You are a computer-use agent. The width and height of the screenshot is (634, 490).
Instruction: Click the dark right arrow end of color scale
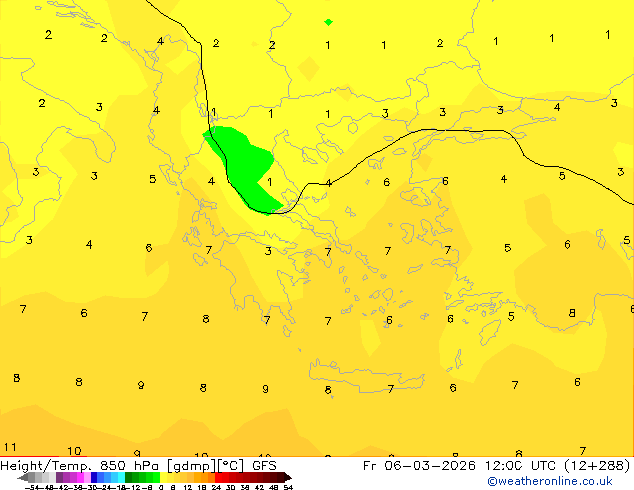pyautogui.click(x=288, y=477)
